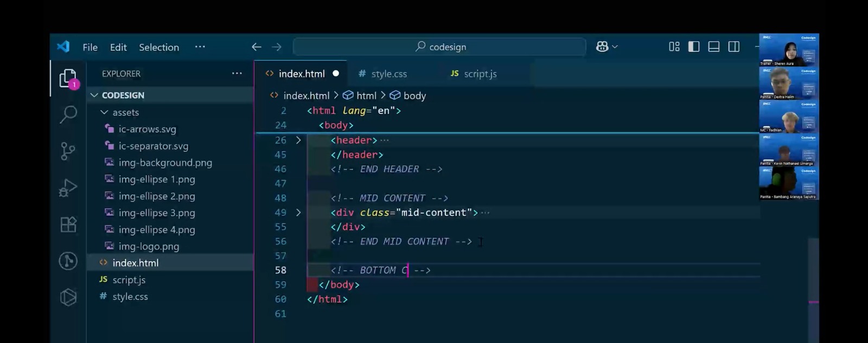Open the Extensions view
868x343 pixels.
(68, 224)
